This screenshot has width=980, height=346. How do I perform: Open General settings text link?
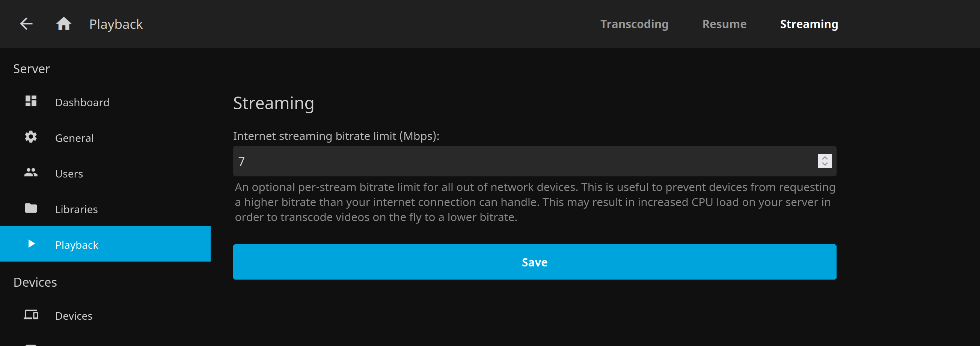(x=74, y=138)
